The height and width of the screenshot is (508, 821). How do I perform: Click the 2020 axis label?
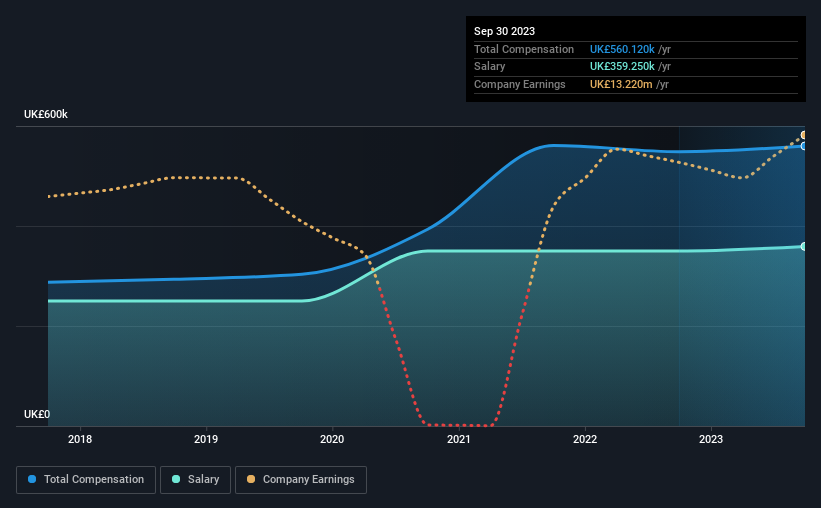[x=332, y=439]
